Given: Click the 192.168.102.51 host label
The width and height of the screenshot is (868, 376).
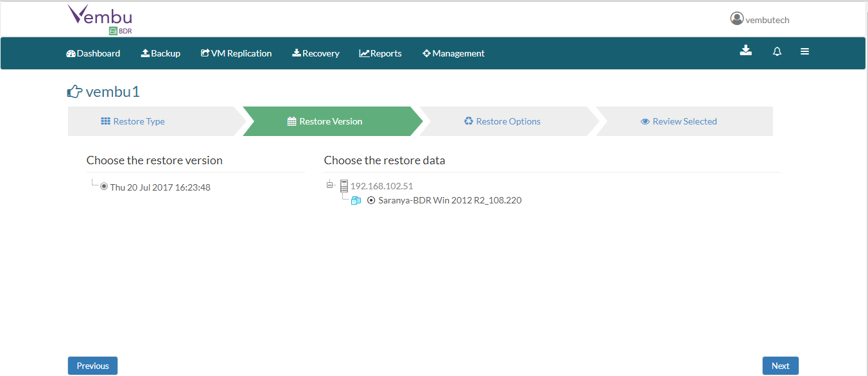Looking at the screenshot, I should [382, 186].
